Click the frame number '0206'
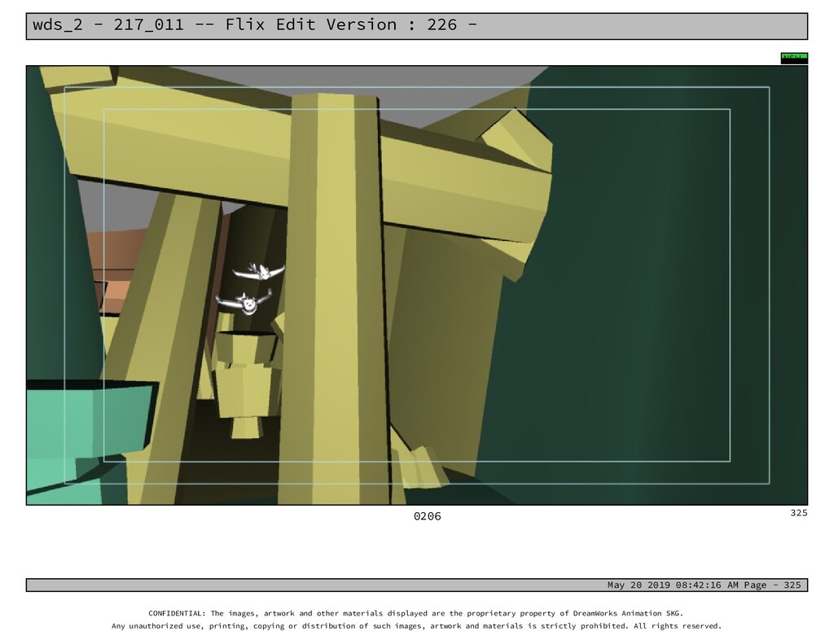The height and width of the screenshot is (644, 834). click(x=427, y=516)
